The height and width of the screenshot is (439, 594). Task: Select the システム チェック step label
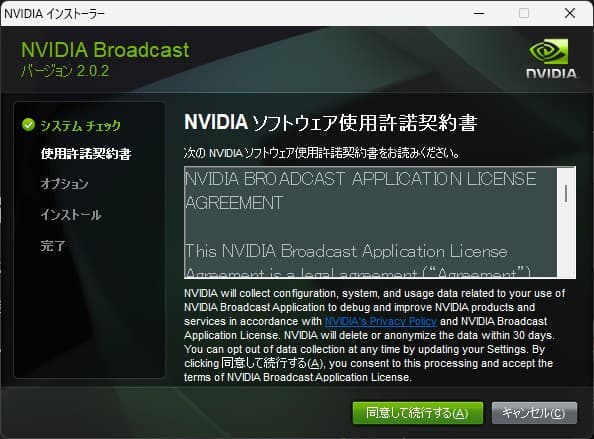point(80,125)
